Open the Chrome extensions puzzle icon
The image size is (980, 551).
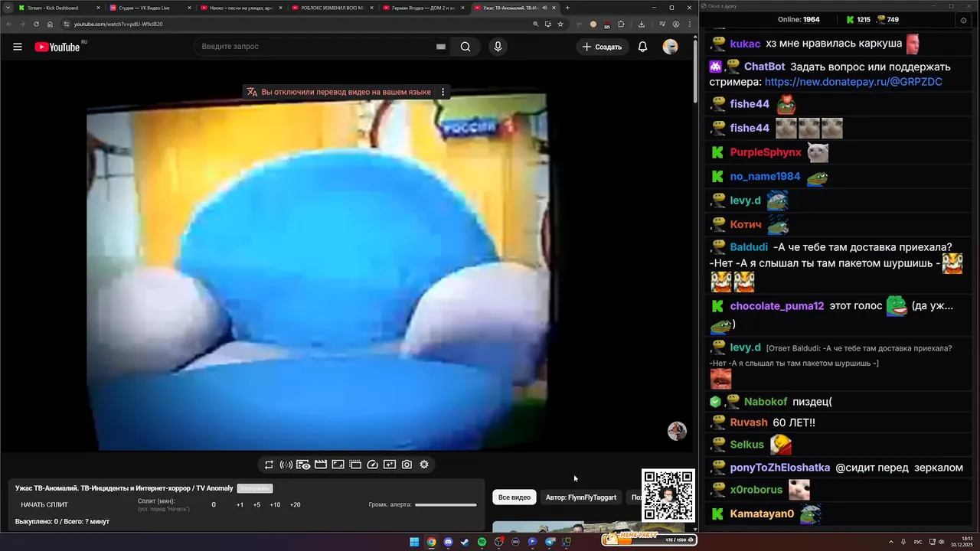pyautogui.click(x=622, y=24)
